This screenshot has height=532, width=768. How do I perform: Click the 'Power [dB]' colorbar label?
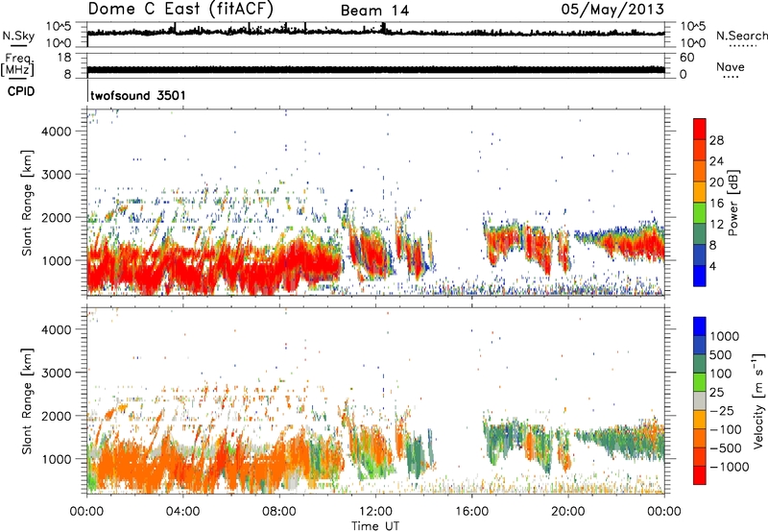733,203
